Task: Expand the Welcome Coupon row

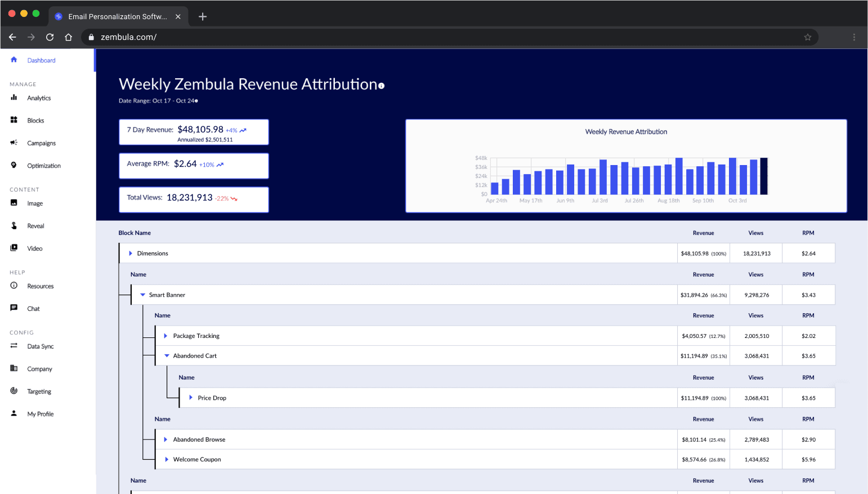Action: tap(167, 460)
